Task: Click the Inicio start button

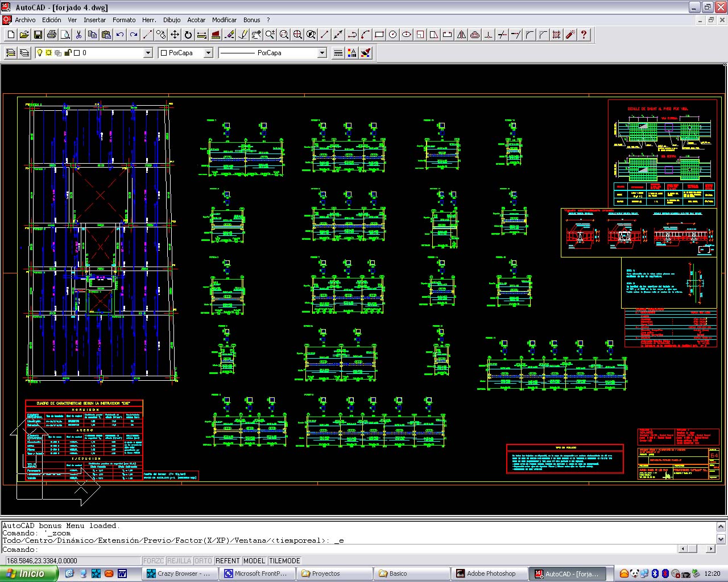Action: tap(28, 573)
